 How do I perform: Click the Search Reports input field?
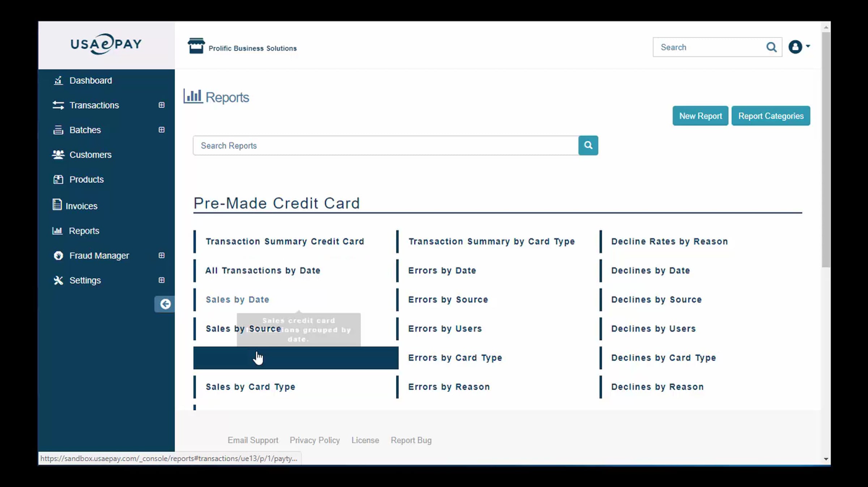[x=385, y=146]
